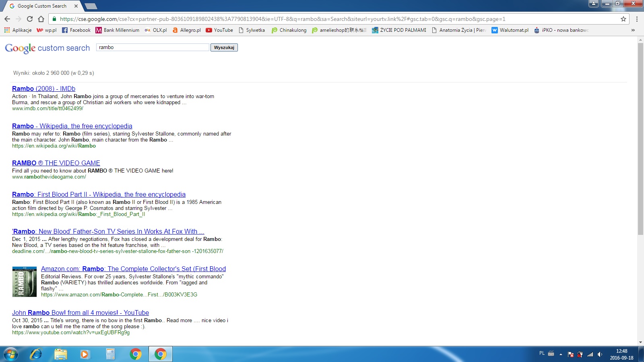Open the ZYCIE POD PALMAMI bookmark
This screenshot has width=644, height=362.
[x=399, y=30]
